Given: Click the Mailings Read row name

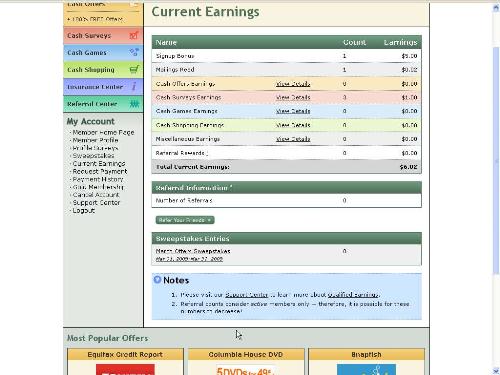Looking at the screenshot, I should click(x=175, y=70).
